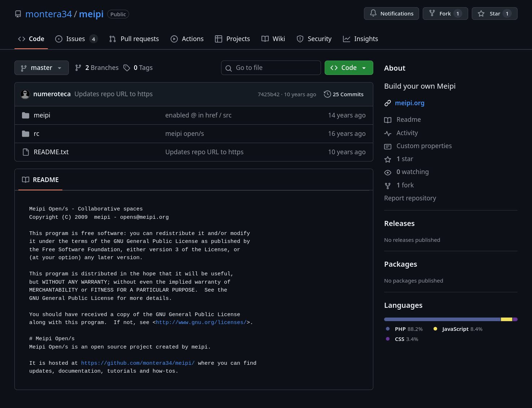Open the meipi folder name
The width and height of the screenshot is (532, 408).
coord(42,115)
